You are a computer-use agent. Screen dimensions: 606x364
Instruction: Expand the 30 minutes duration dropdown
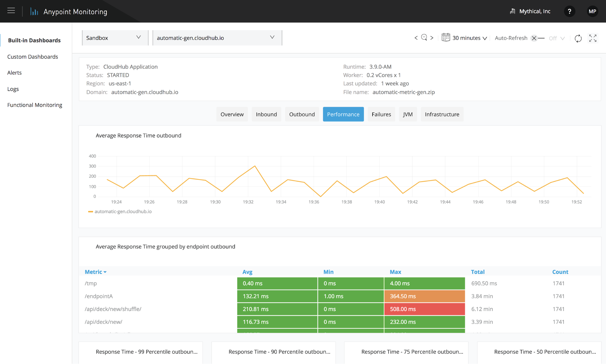[x=485, y=38]
